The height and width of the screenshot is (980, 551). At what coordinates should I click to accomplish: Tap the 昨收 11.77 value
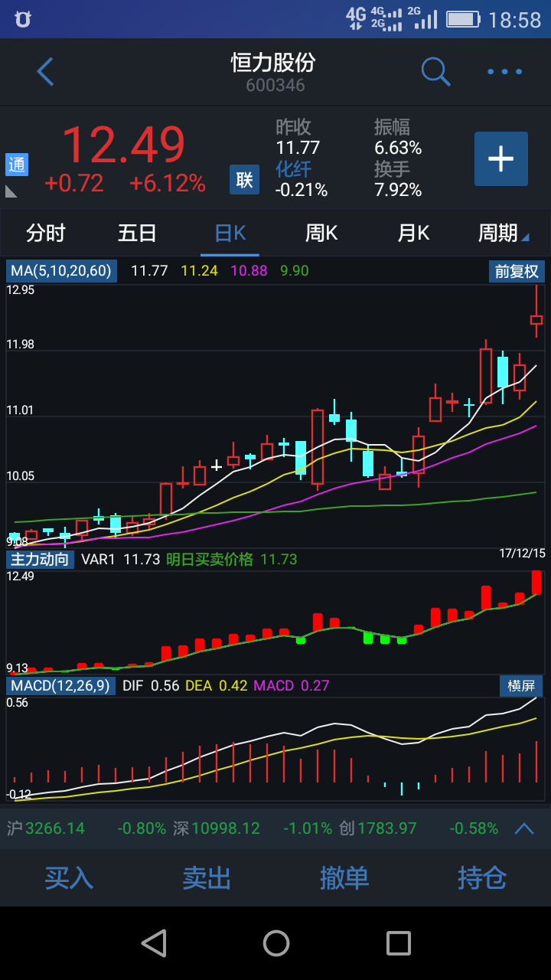tap(298, 147)
